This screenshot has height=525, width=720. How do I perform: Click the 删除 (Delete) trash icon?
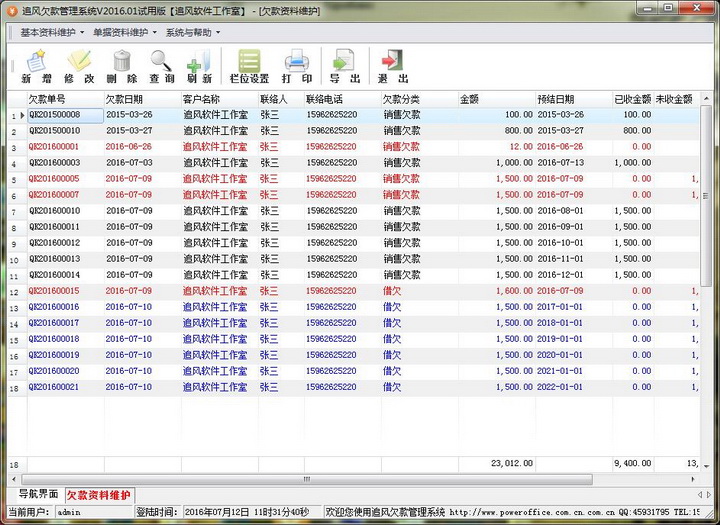coord(122,66)
